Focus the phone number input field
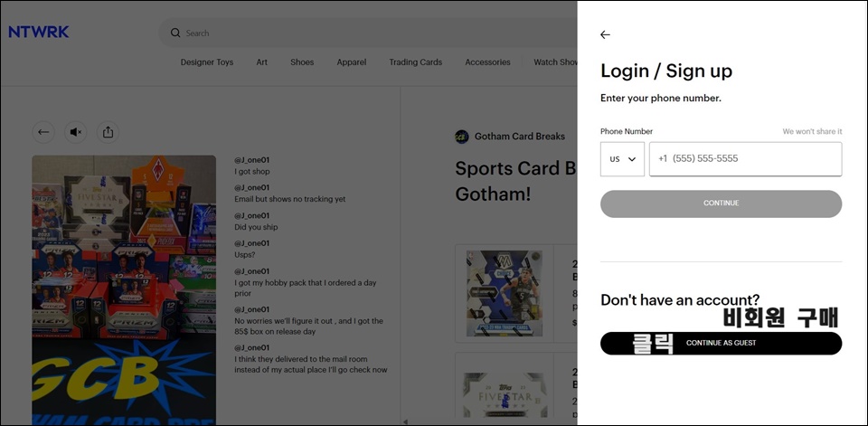The height and width of the screenshot is (426, 868). point(745,159)
